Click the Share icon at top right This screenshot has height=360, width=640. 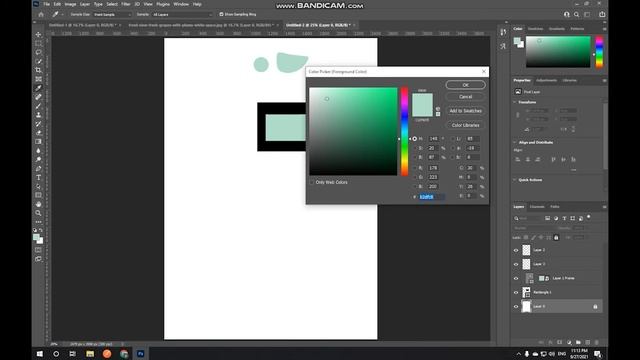tap(602, 14)
